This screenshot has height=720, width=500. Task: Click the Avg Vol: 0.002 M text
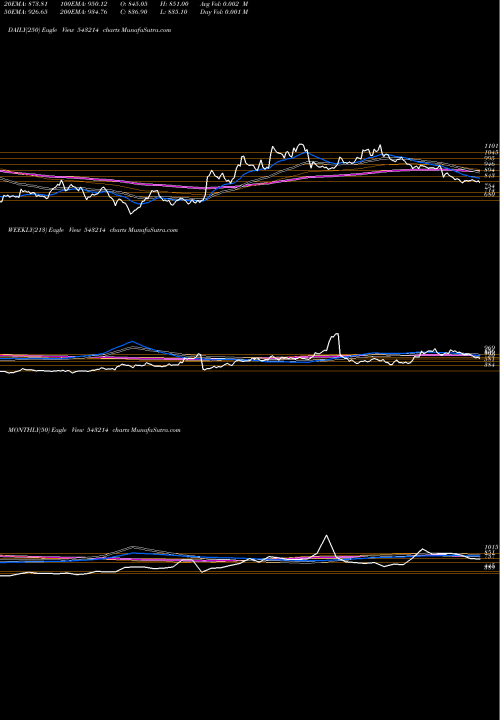(224, 4)
